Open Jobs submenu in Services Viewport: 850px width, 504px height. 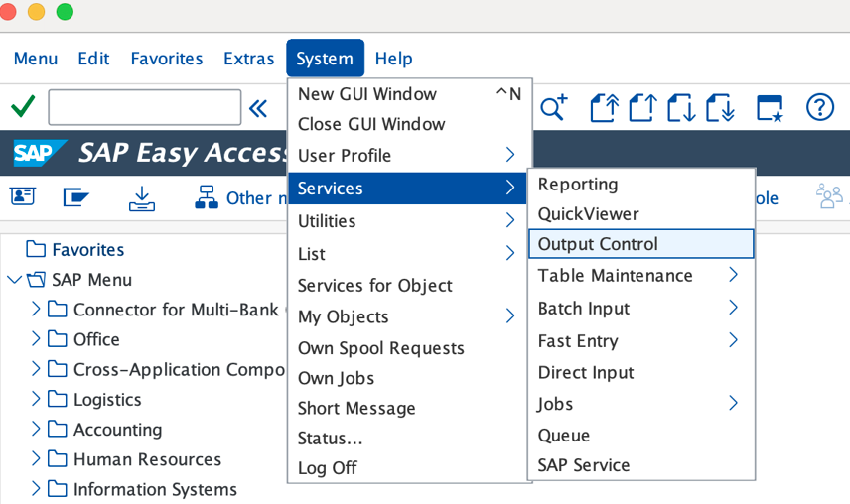[641, 404]
